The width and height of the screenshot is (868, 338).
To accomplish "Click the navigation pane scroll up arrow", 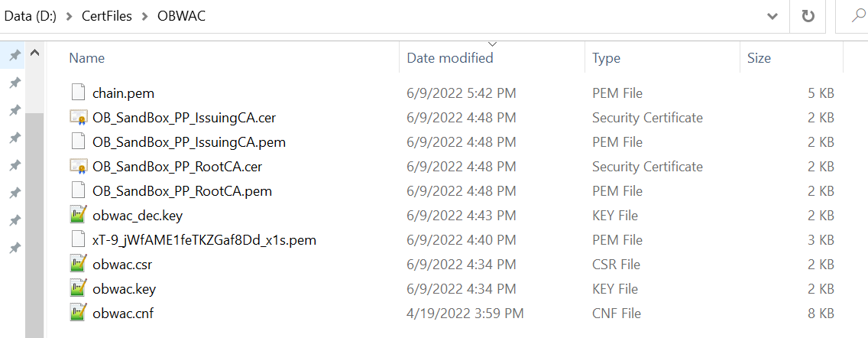I will pos(34,54).
